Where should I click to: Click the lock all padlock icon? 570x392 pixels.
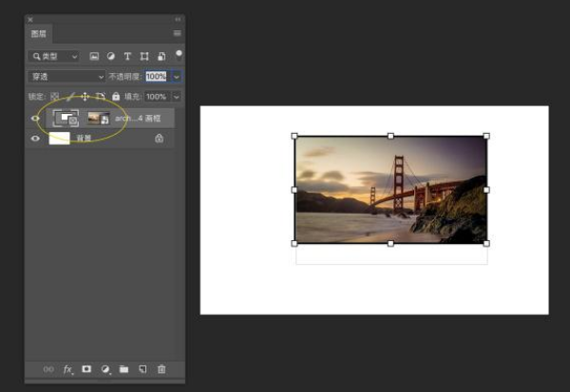coord(116,96)
